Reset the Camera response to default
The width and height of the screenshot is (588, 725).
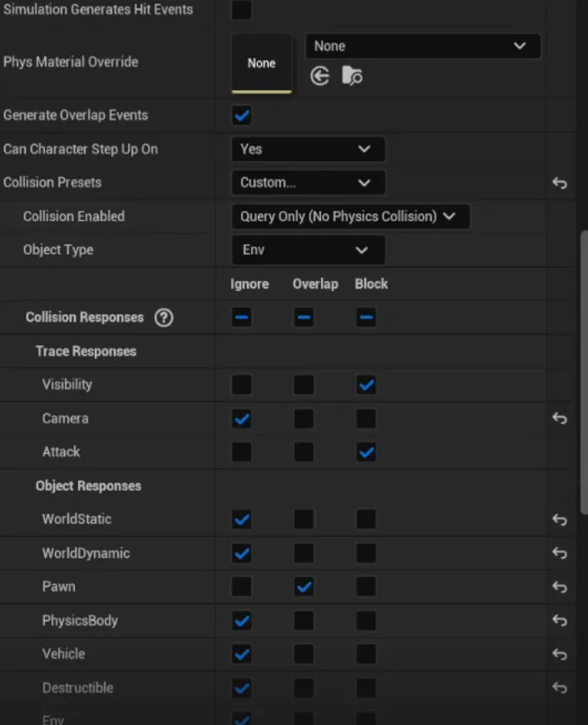click(560, 418)
